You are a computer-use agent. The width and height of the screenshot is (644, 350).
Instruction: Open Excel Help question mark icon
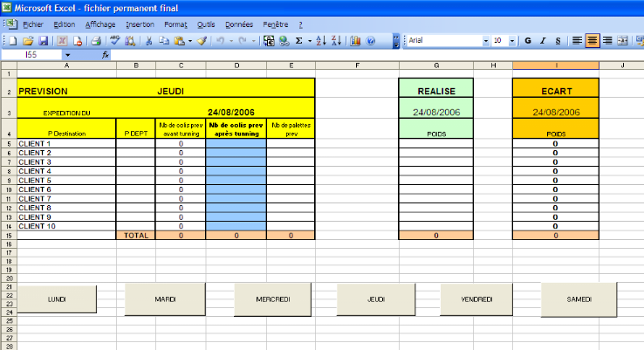pos(371,41)
